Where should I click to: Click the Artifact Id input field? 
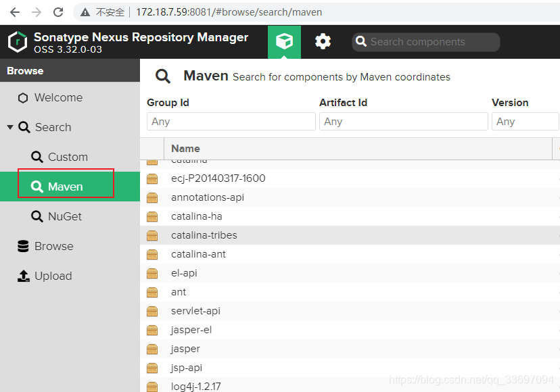pos(404,122)
